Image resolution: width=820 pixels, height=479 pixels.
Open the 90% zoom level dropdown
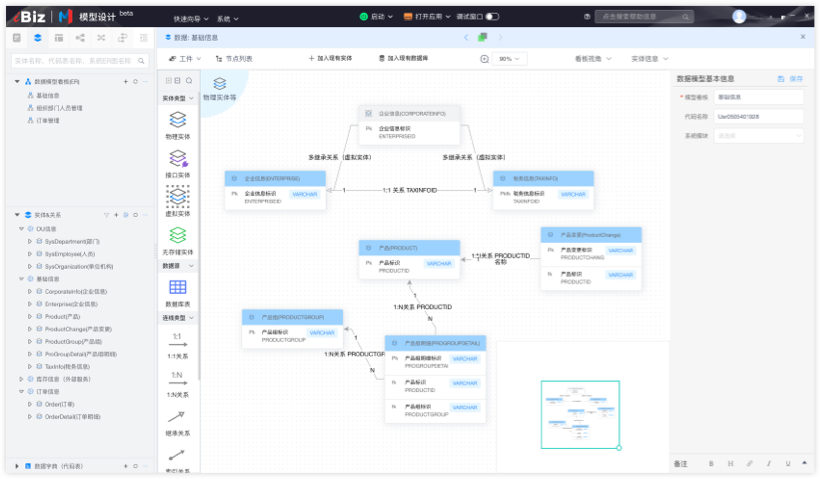510,59
